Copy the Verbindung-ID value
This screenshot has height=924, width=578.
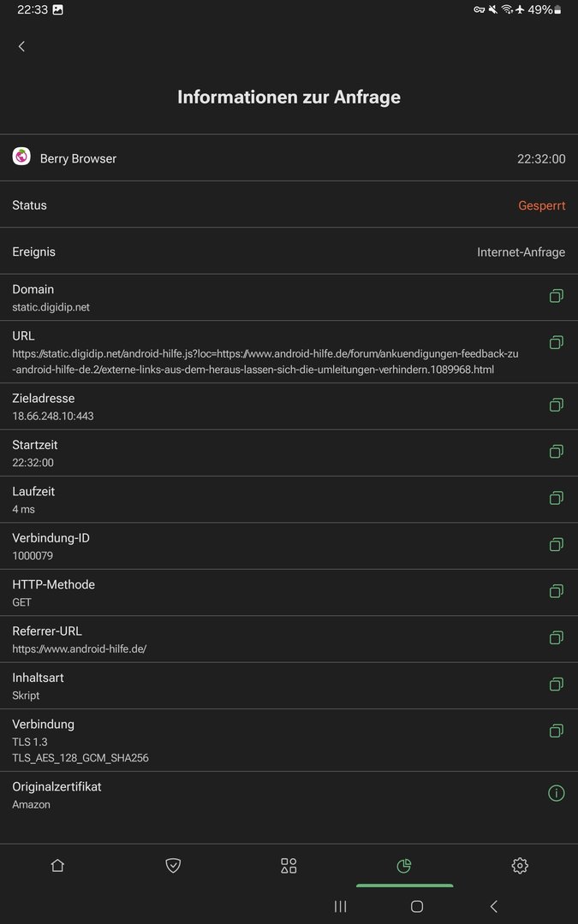pyautogui.click(x=556, y=544)
